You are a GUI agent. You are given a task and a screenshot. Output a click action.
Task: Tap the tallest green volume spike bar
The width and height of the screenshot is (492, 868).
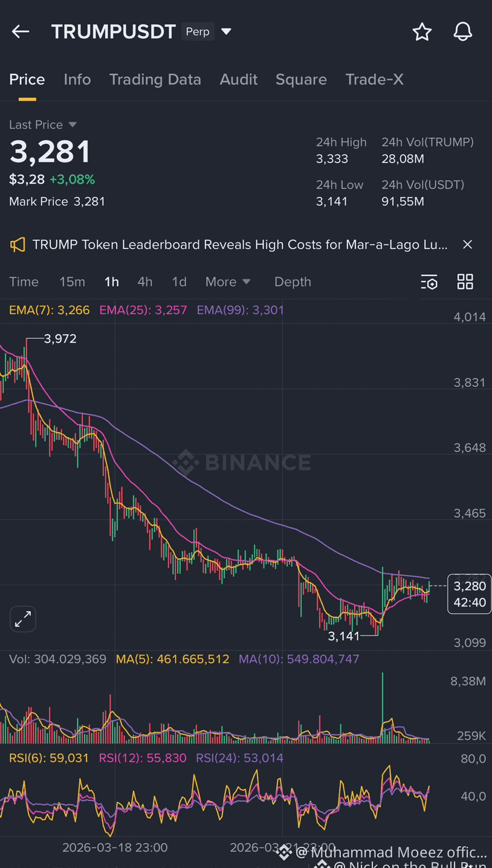pos(383,707)
